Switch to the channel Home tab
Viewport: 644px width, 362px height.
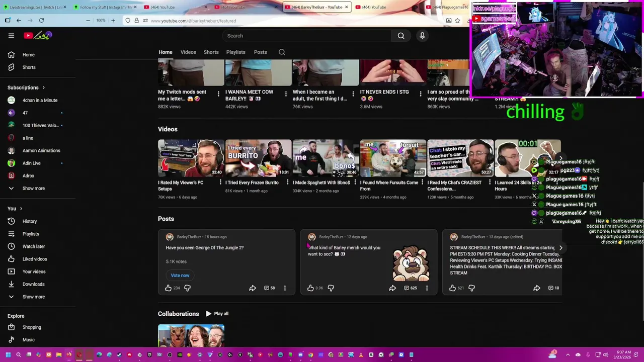pyautogui.click(x=166, y=52)
